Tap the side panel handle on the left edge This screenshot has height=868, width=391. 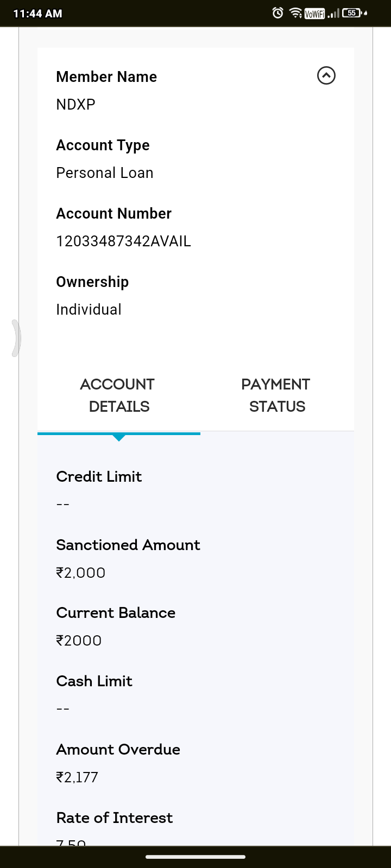coord(16,338)
